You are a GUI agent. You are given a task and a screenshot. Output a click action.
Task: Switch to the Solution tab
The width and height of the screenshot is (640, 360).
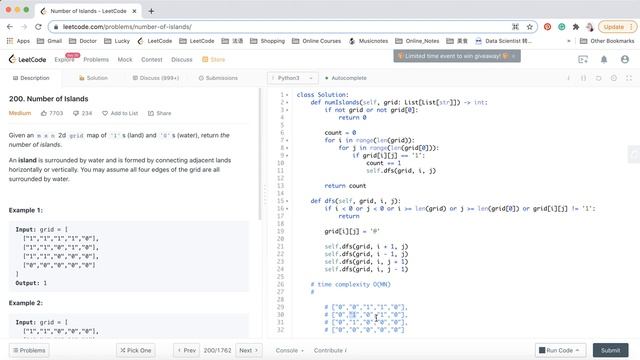click(x=93, y=78)
